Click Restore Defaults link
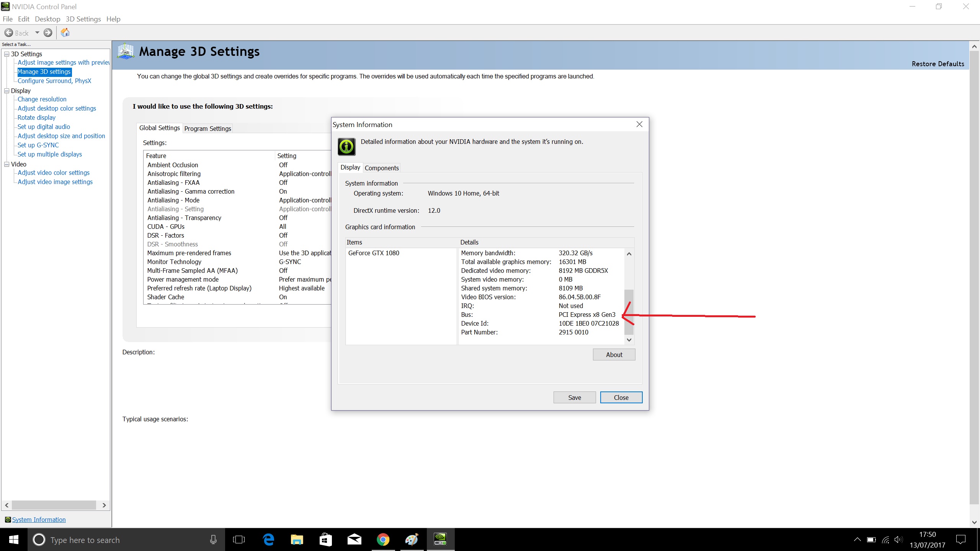The width and height of the screenshot is (980, 551). pyautogui.click(x=938, y=64)
